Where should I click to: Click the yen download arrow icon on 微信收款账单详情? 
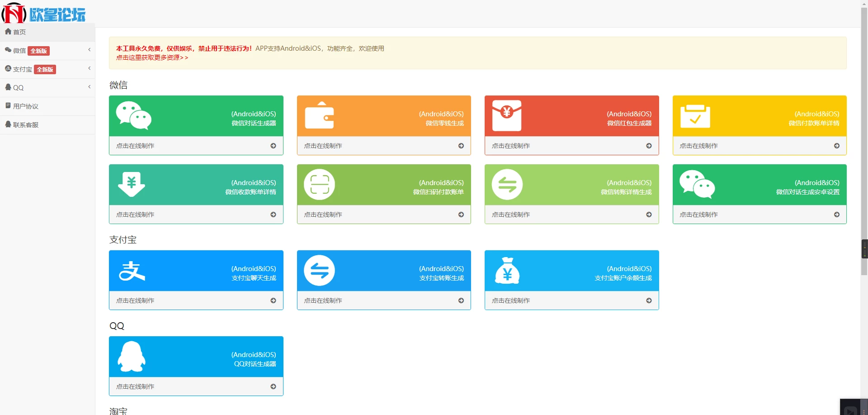[x=132, y=184]
